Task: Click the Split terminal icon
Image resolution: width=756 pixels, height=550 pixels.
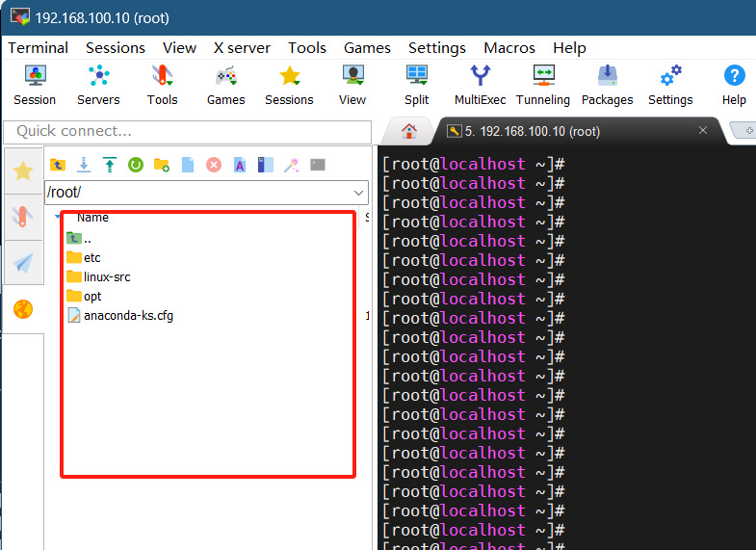Action: [x=416, y=84]
